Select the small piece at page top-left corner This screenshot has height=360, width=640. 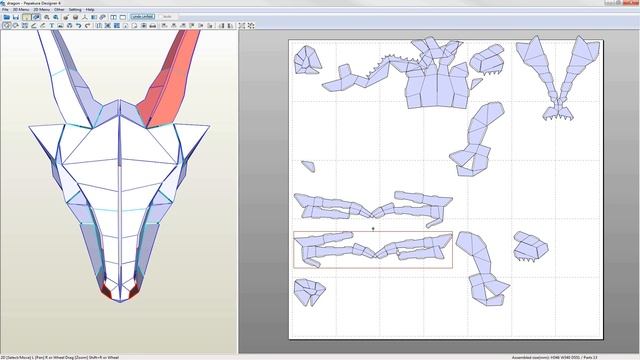pos(307,60)
